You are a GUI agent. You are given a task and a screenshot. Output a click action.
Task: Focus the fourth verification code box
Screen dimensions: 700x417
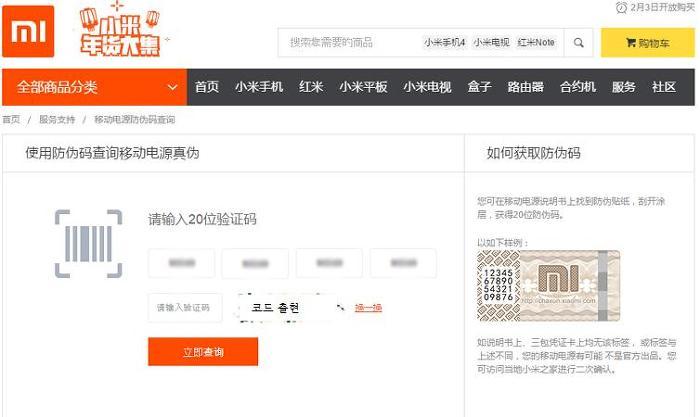point(404,263)
